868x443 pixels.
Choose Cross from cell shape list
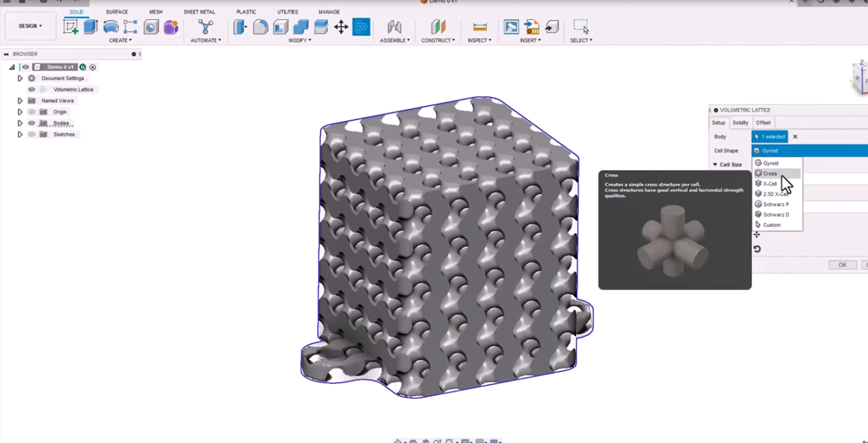[x=777, y=174]
